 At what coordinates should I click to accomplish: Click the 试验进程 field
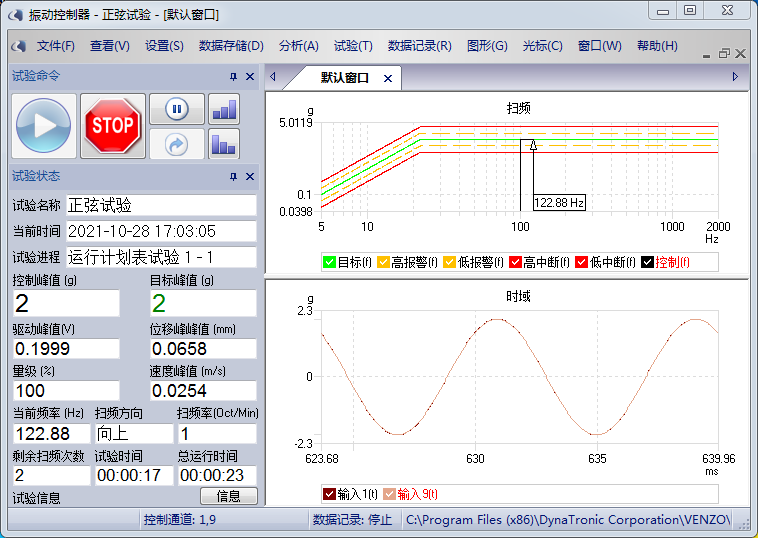(x=161, y=257)
